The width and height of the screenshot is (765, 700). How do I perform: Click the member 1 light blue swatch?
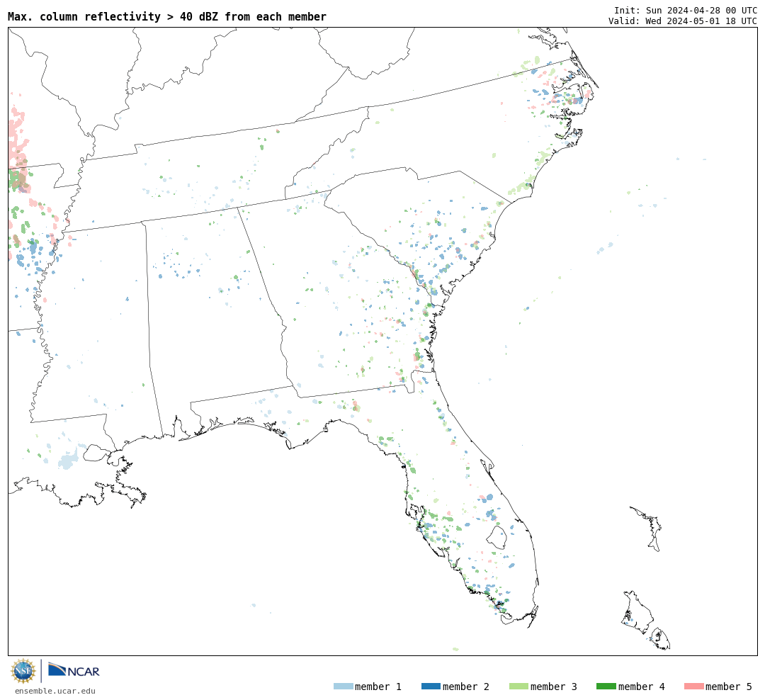343,686
